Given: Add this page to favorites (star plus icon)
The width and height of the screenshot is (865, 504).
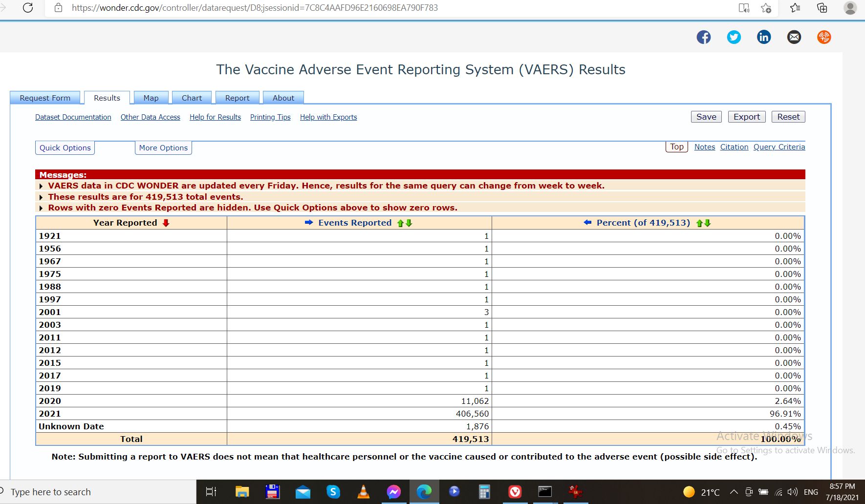Looking at the screenshot, I should tap(766, 8).
